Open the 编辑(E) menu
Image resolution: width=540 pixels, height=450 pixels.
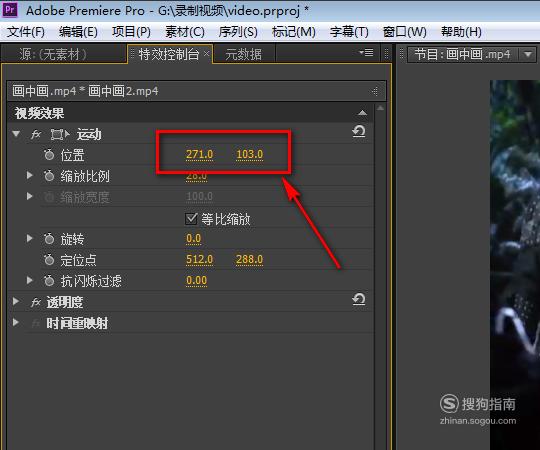pos(78,32)
